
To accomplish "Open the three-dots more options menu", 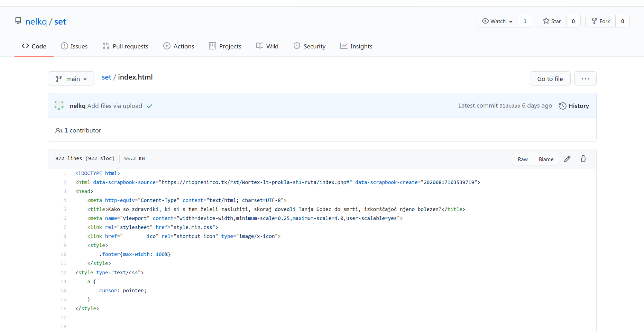I will coord(585,79).
